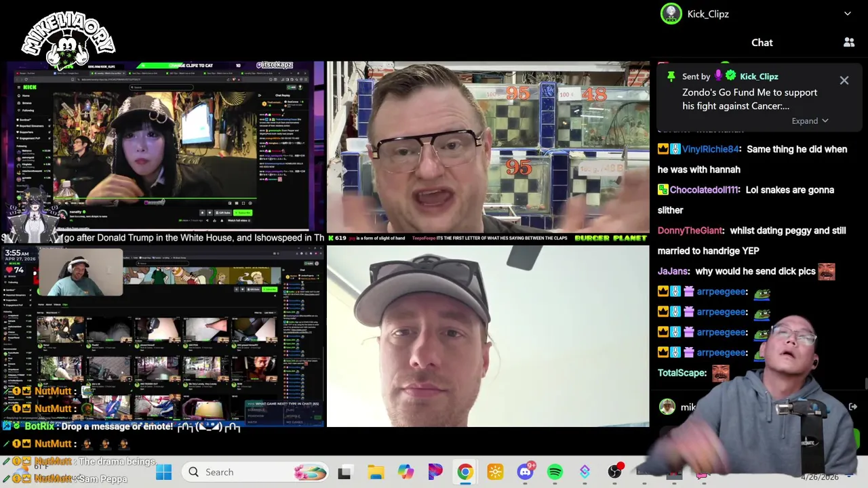Click the emote in JaJans' message

[826, 271]
